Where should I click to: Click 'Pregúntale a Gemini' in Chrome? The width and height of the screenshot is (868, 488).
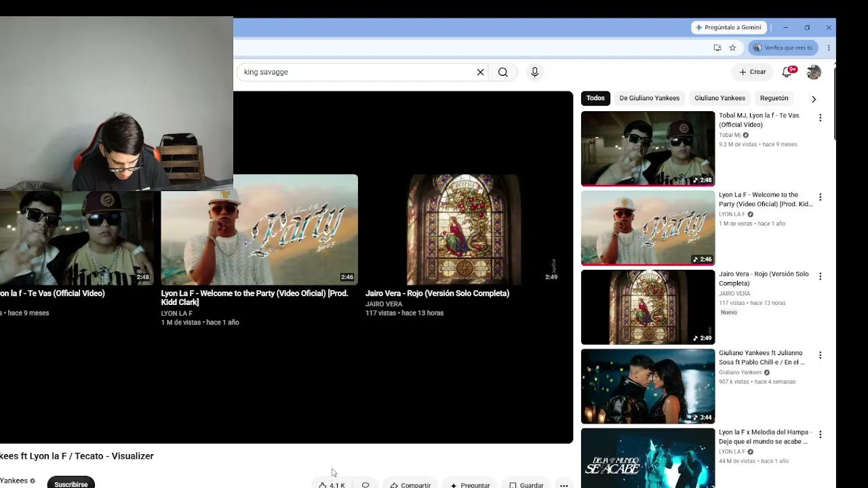pyautogui.click(x=728, y=28)
